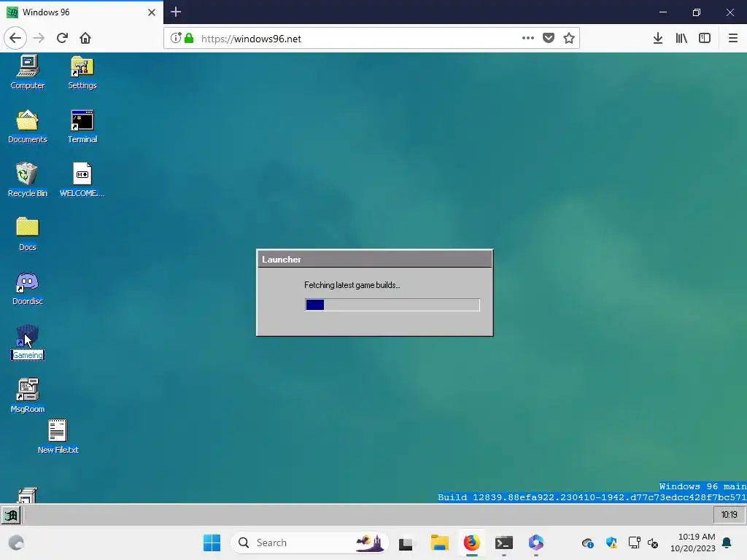747x560 pixels.
Task: Open the Windows Security tray icon
Action: pyautogui.click(x=612, y=542)
